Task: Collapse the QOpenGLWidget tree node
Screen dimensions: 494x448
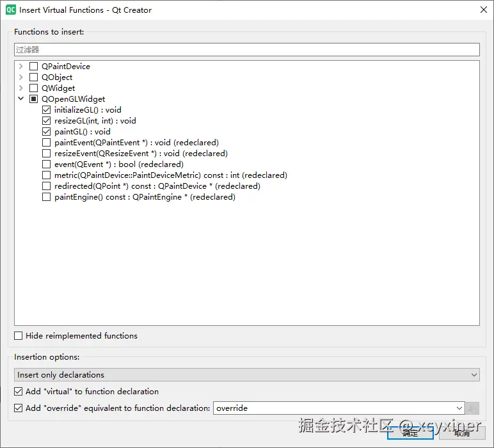Action: point(20,99)
